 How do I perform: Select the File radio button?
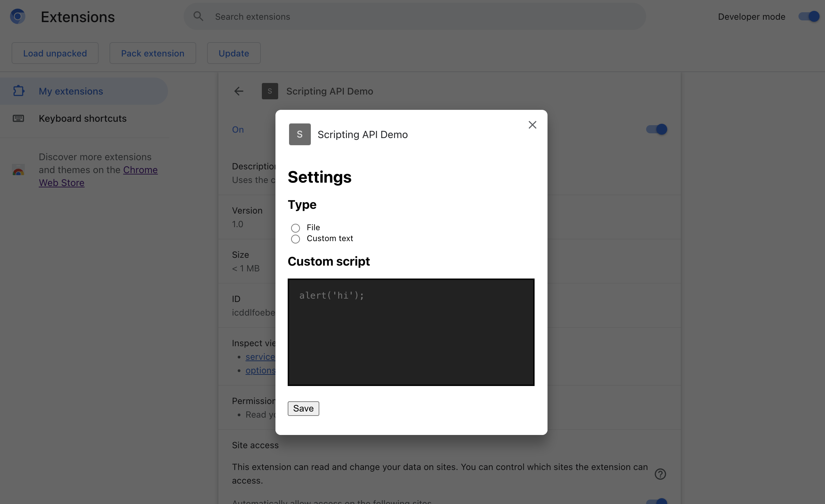(x=295, y=227)
